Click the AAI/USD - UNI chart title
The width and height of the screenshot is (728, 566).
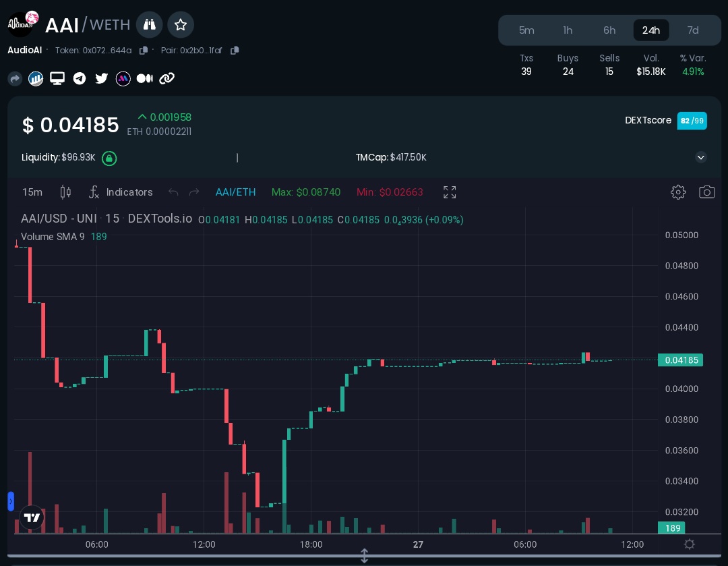click(x=107, y=219)
